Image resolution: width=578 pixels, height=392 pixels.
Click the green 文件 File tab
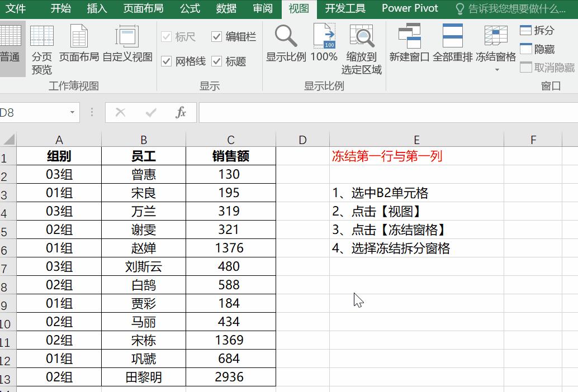(x=16, y=9)
